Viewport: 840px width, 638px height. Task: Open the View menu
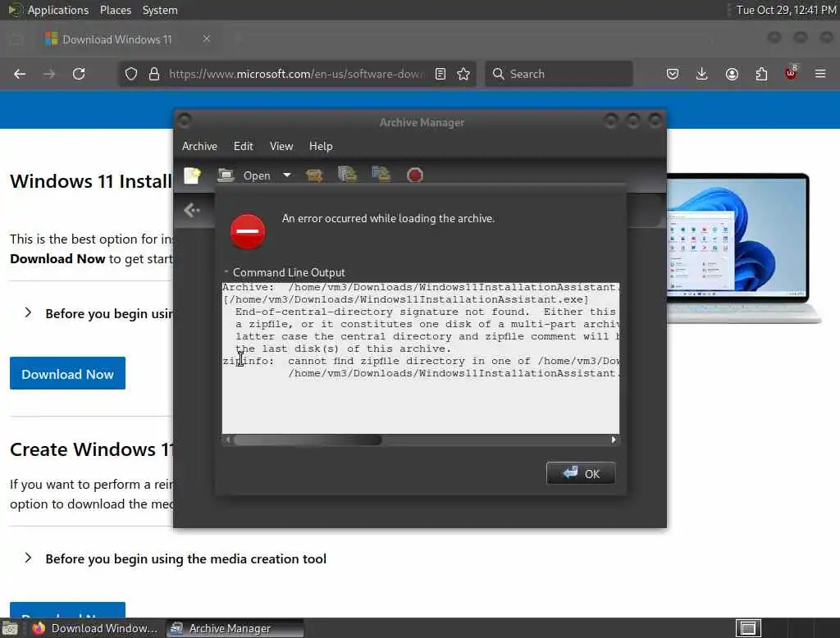pos(281,146)
